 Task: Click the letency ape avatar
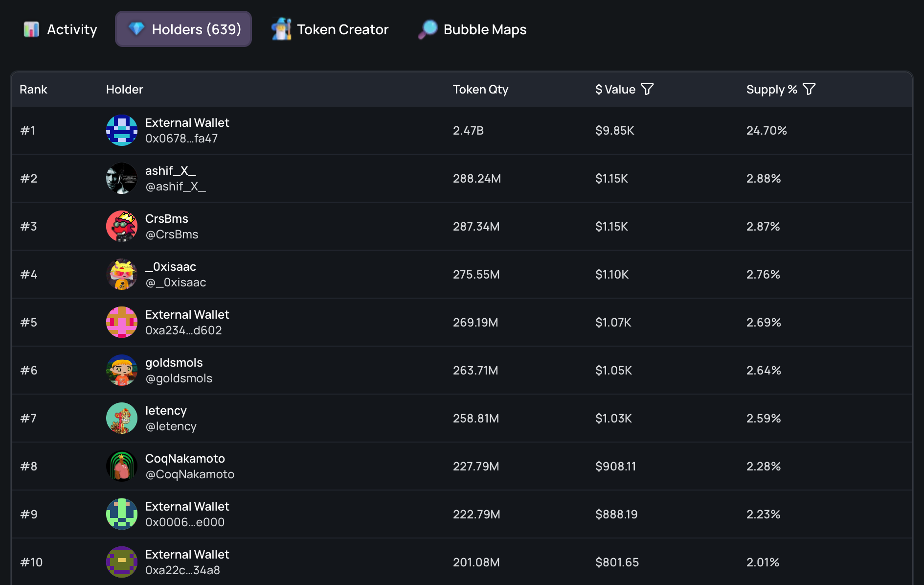pos(122,418)
